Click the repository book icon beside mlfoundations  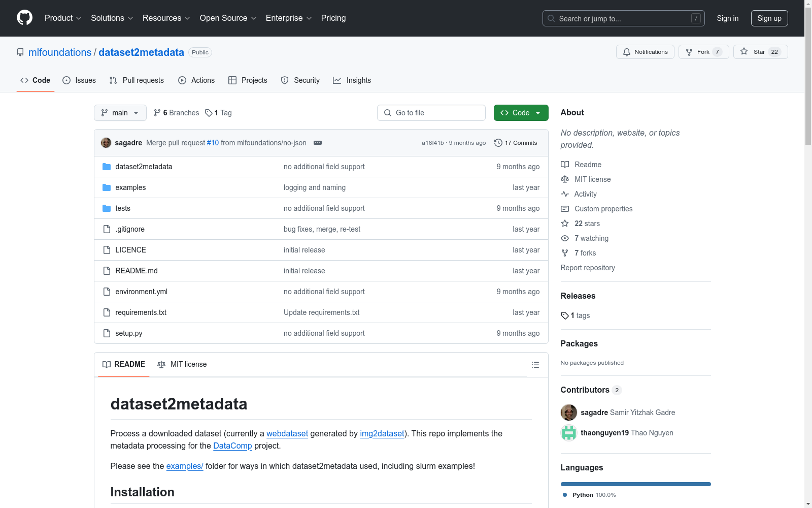point(20,52)
